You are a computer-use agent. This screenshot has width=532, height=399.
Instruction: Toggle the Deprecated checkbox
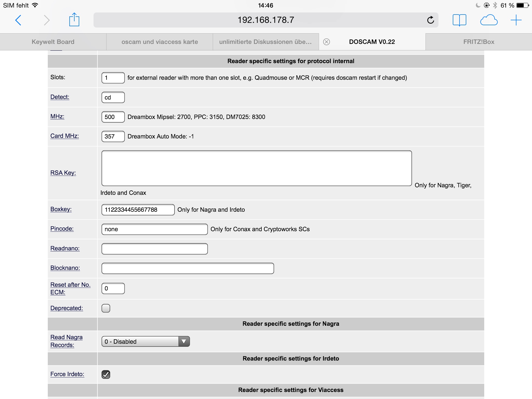point(106,308)
